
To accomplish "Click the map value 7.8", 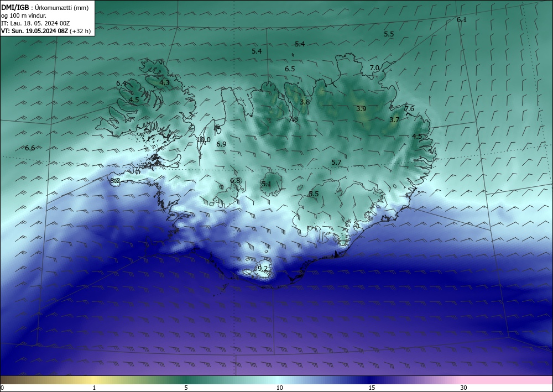I will coord(293,119).
